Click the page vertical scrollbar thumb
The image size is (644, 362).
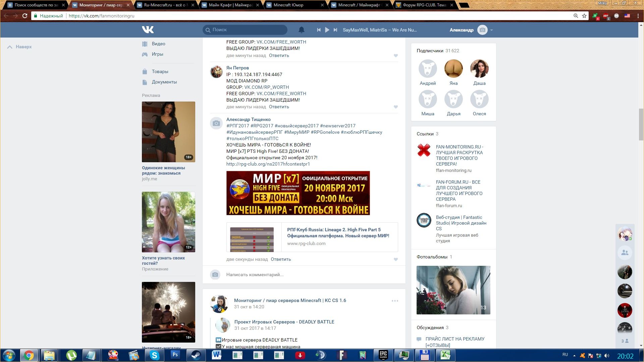click(641, 124)
